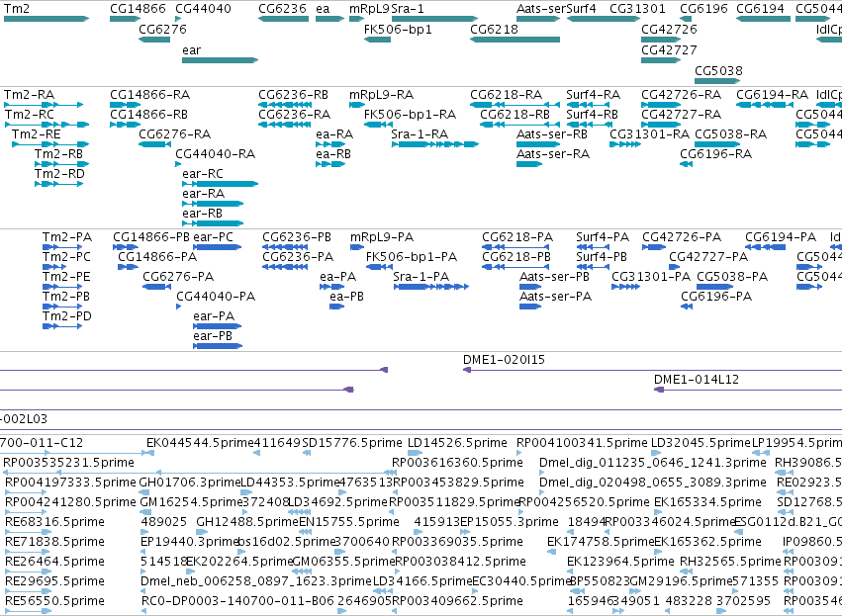The image size is (842, 616).
Task: Open the Sra-1-PA protein label
Action: [421, 277]
